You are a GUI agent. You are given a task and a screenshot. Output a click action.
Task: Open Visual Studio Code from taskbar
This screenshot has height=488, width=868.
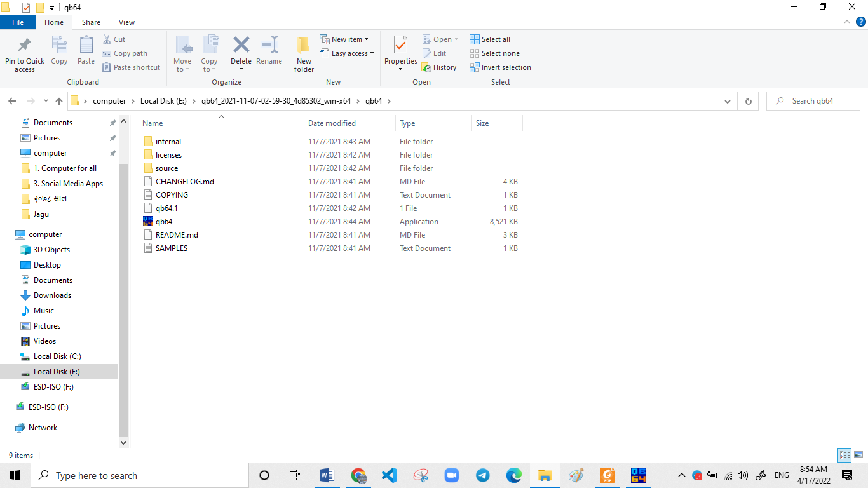click(390, 475)
